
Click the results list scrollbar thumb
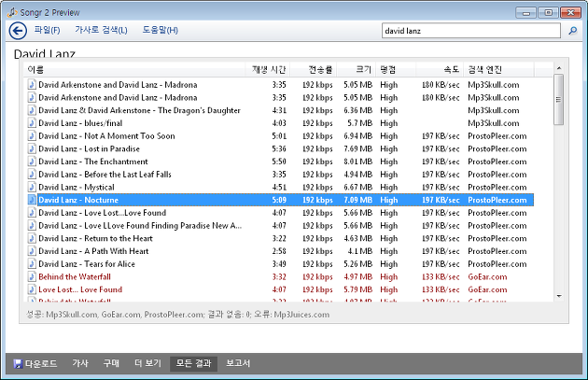(x=558, y=99)
